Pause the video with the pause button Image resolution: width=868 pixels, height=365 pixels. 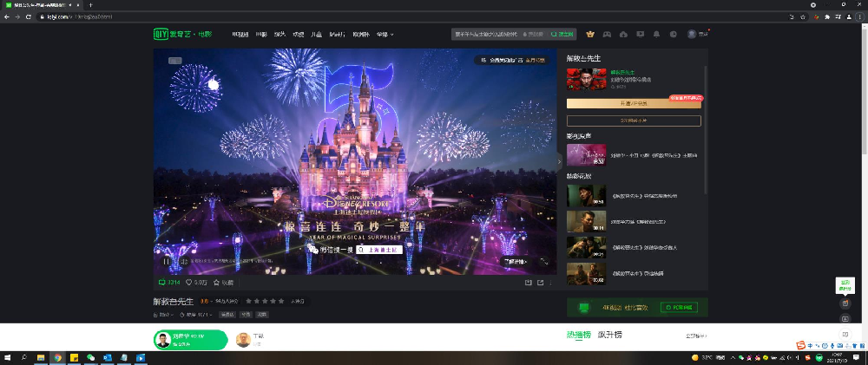(x=166, y=262)
